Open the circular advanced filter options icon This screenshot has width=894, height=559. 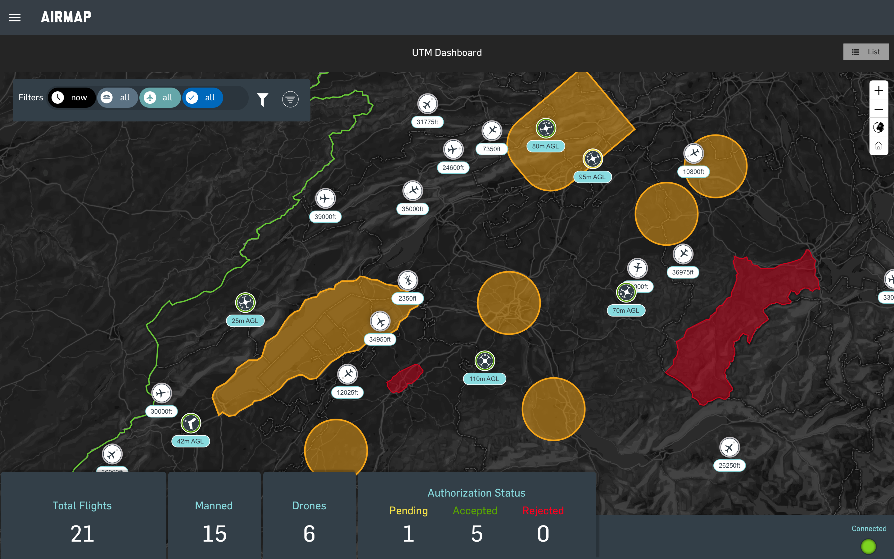point(290,99)
